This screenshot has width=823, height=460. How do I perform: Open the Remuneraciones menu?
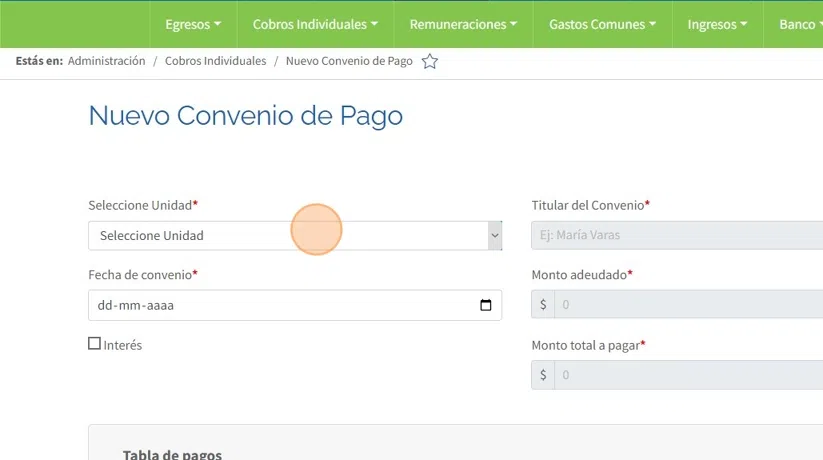click(x=463, y=25)
